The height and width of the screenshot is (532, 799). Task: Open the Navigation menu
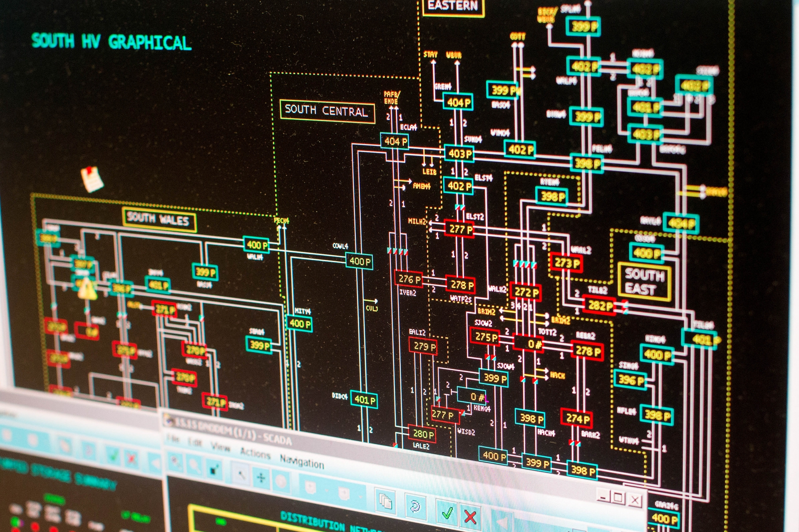point(302,462)
